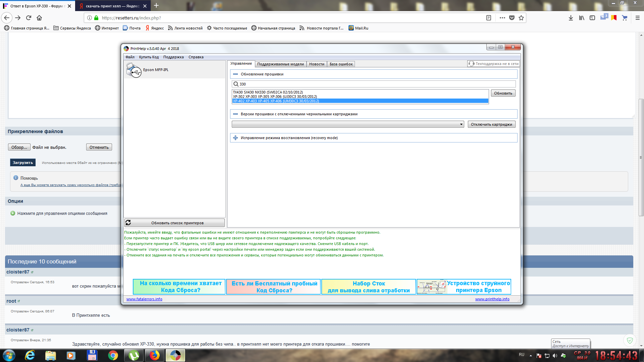Screen dimensions: 644x362
Task: Open page actions three-dot menu
Action: pos(502,18)
